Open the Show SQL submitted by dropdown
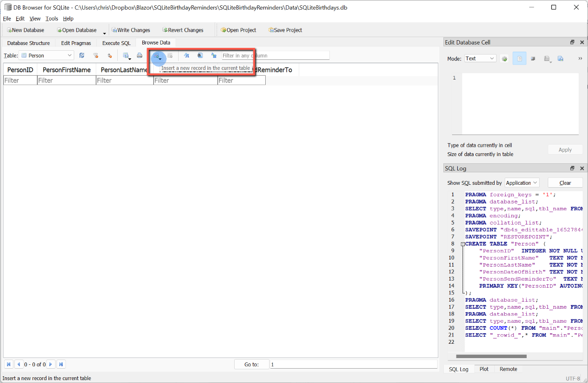Screen dimensions: 588x383 (x=522, y=183)
